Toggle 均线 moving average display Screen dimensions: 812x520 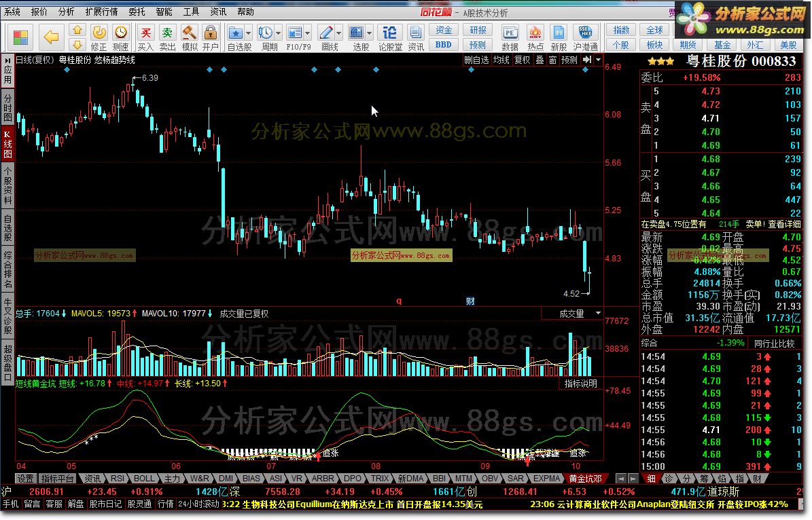[x=501, y=60]
